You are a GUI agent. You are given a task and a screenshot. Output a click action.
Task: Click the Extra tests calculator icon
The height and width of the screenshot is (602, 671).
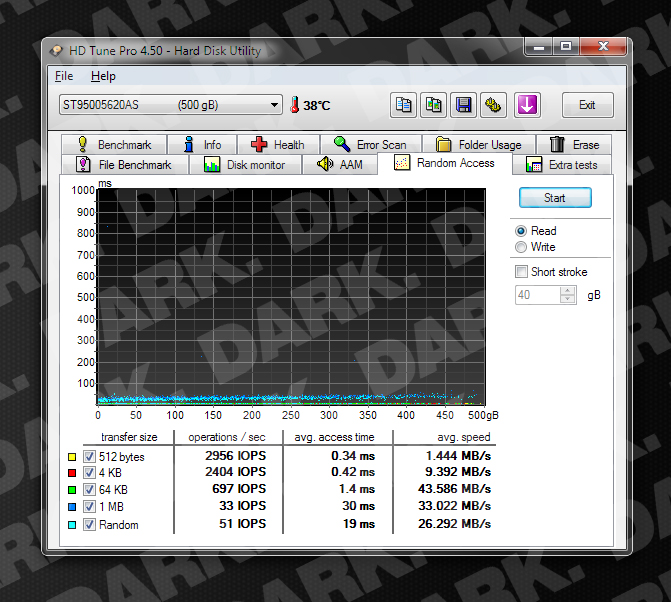pyautogui.click(x=534, y=165)
